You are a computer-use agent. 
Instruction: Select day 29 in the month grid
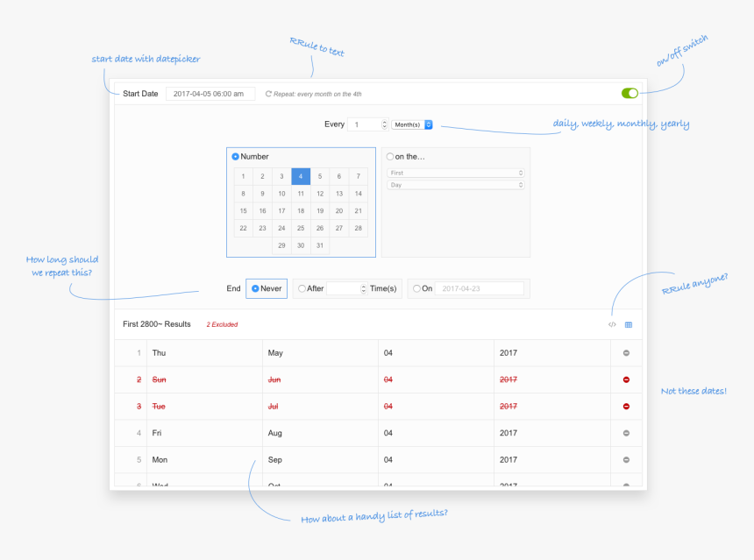(281, 245)
